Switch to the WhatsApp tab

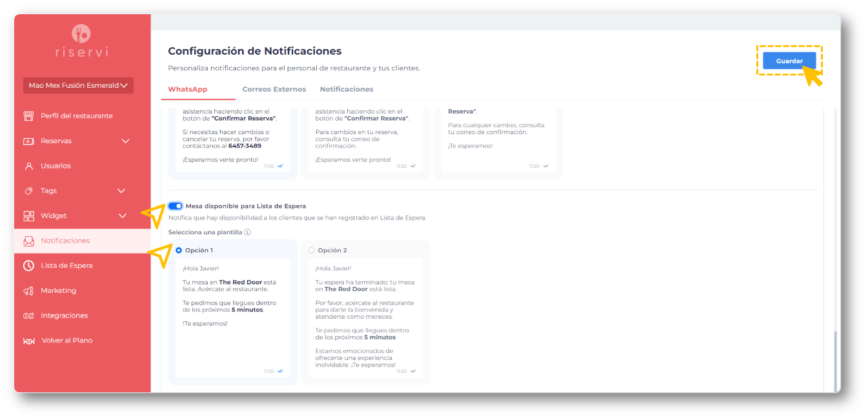pyautogui.click(x=188, y=89)
